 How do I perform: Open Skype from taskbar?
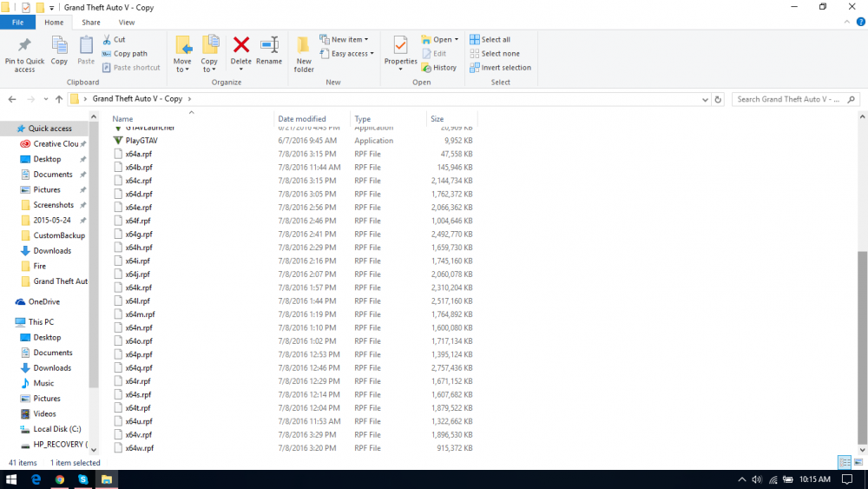pos(83,479)
